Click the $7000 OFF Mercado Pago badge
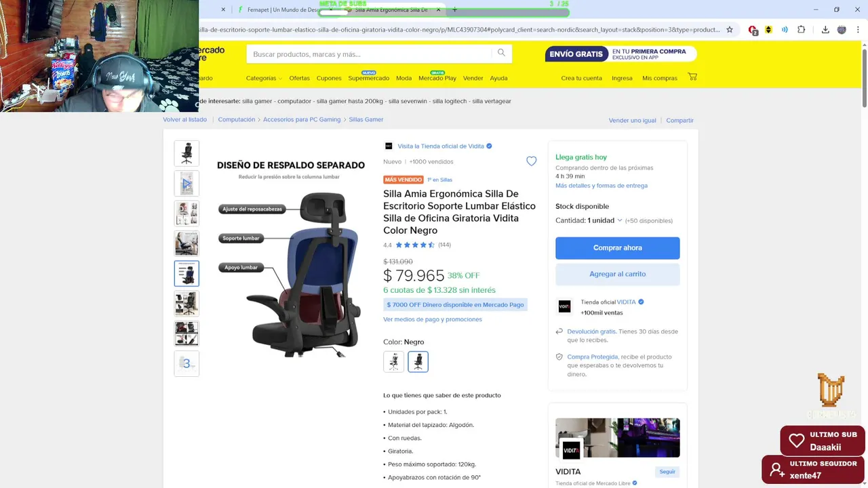868x488 pixels. (455, 305)
